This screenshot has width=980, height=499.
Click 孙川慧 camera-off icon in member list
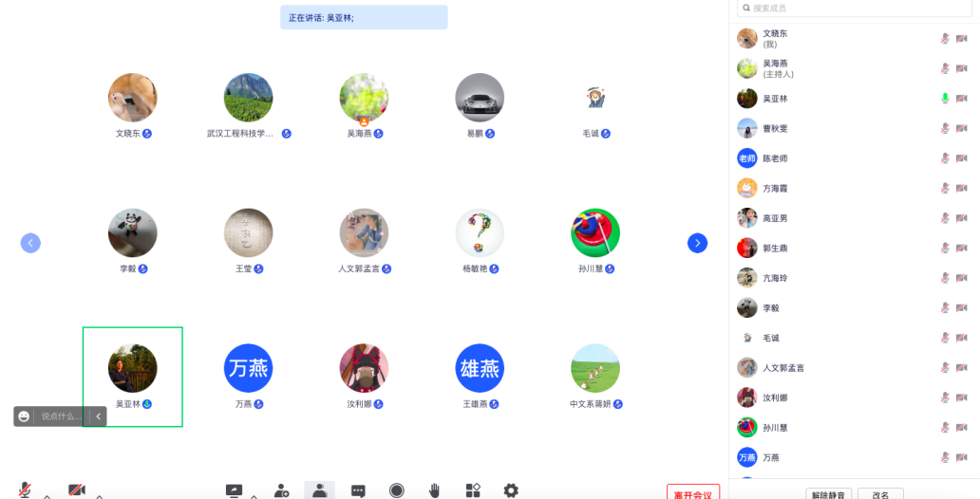[962, 428]
